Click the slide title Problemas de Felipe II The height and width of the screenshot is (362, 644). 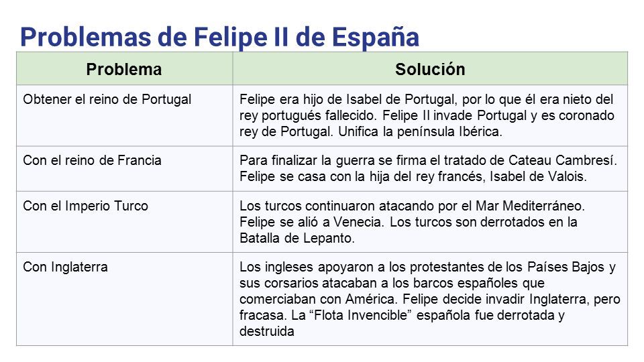tap(220, 37)
